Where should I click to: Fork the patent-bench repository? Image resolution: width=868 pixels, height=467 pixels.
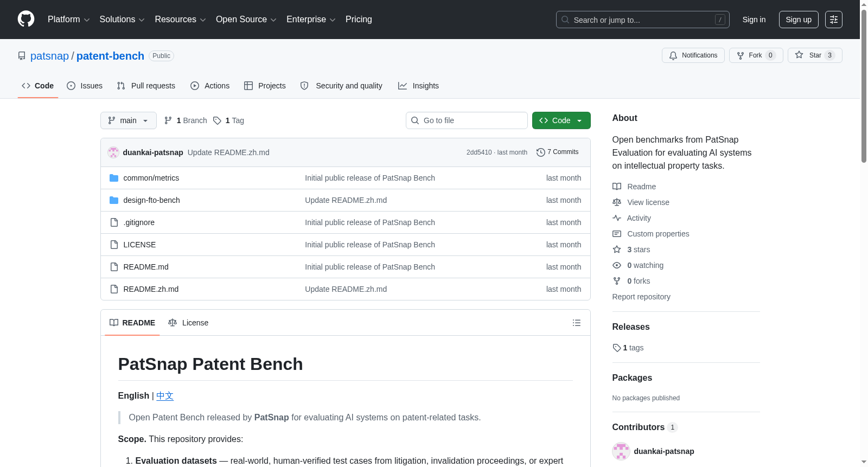[756, 55]
